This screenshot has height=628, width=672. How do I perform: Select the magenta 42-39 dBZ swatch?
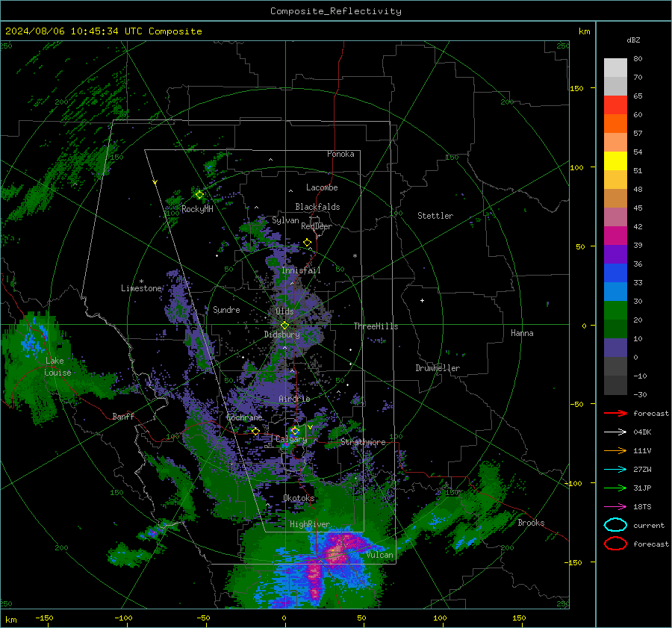pyautogui.click(x=615, y=235)
